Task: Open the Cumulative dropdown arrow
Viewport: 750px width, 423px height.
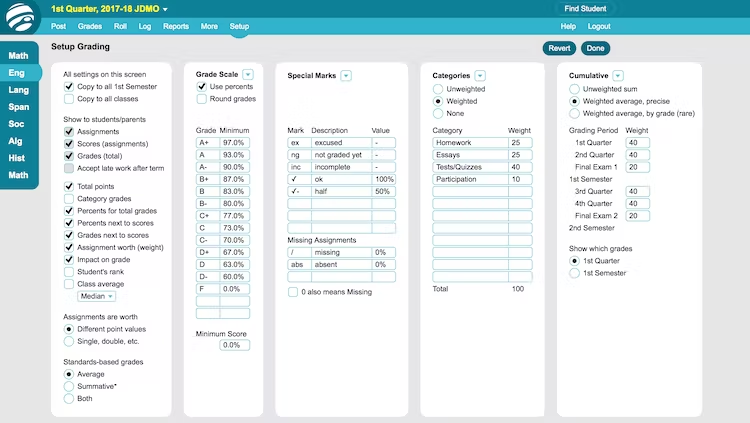Action: (x=618, y=75)
